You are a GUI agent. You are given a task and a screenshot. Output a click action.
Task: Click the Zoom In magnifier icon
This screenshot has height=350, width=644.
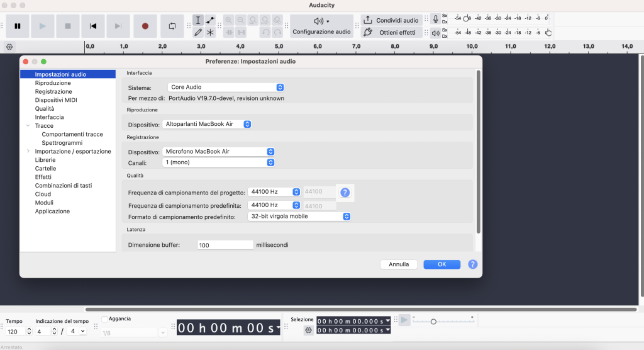coord(229,20)
